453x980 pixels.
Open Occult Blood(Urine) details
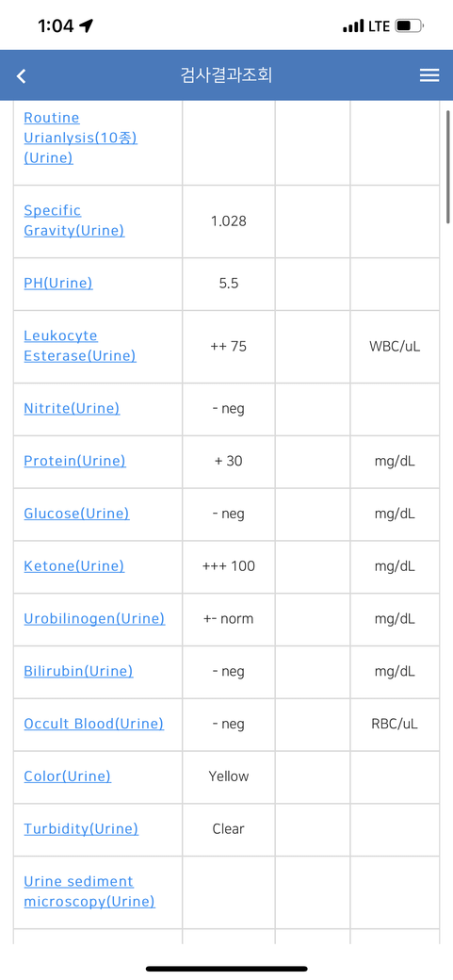94,724
